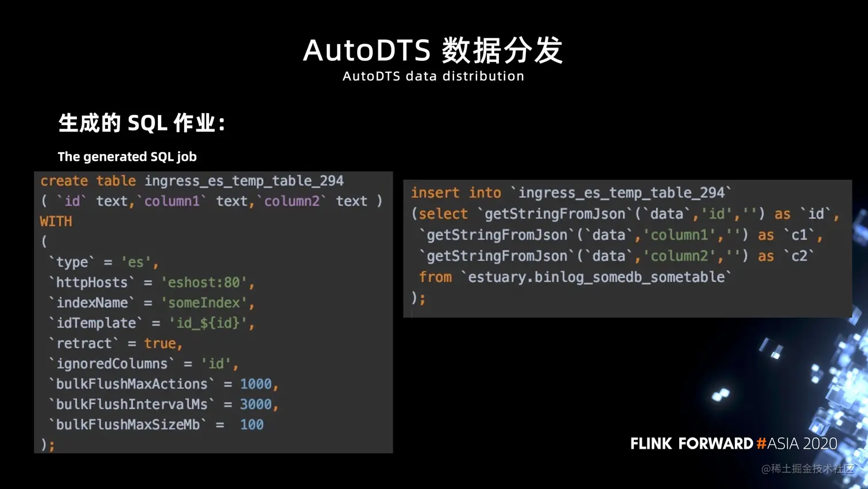Select the line "`bulkFlushMaxActions` = 1000,"

(x=164, y=384)
